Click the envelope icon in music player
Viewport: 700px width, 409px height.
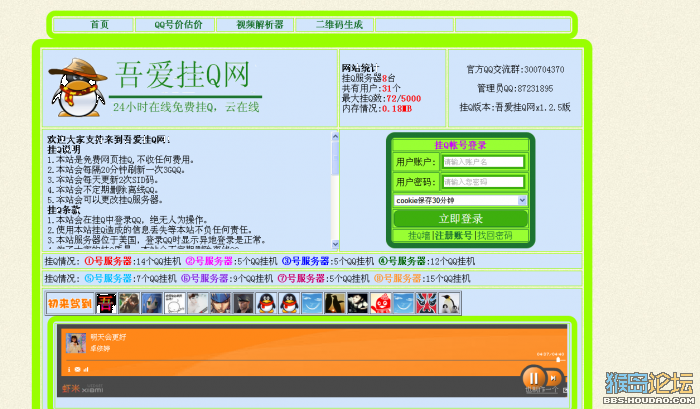pos(77,369)
